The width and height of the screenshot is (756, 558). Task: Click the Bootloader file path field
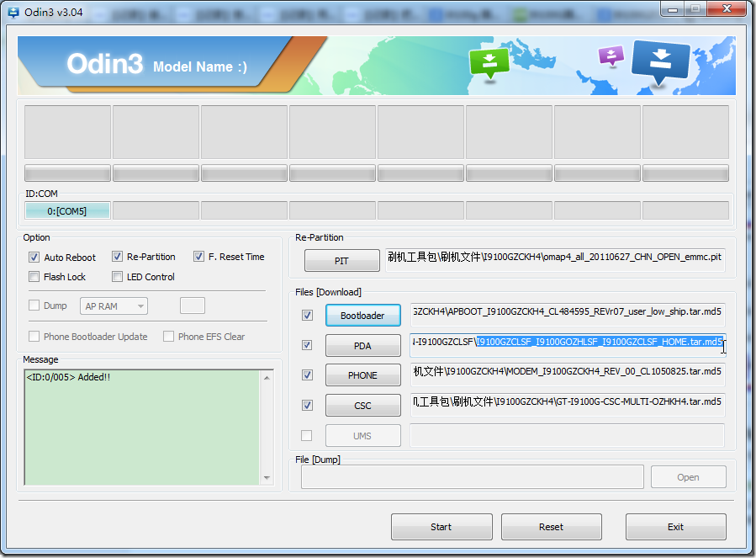(568, 315)
